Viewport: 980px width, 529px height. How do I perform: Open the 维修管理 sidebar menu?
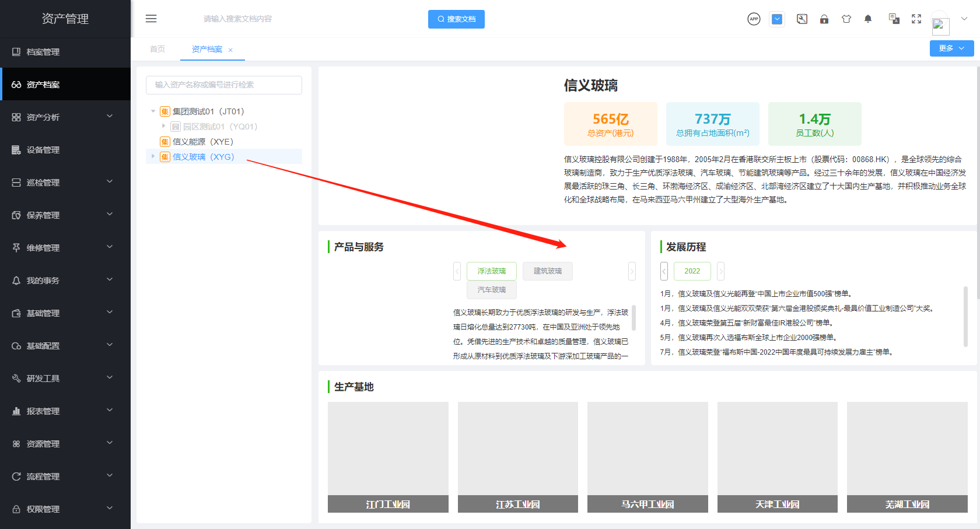pyautogui.click(x=65, y=248)
